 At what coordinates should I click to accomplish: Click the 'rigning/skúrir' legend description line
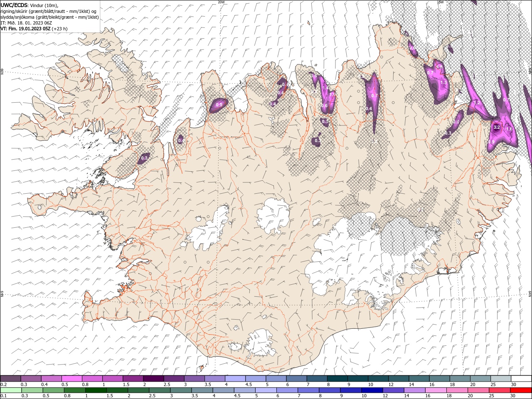click(49, 11)
